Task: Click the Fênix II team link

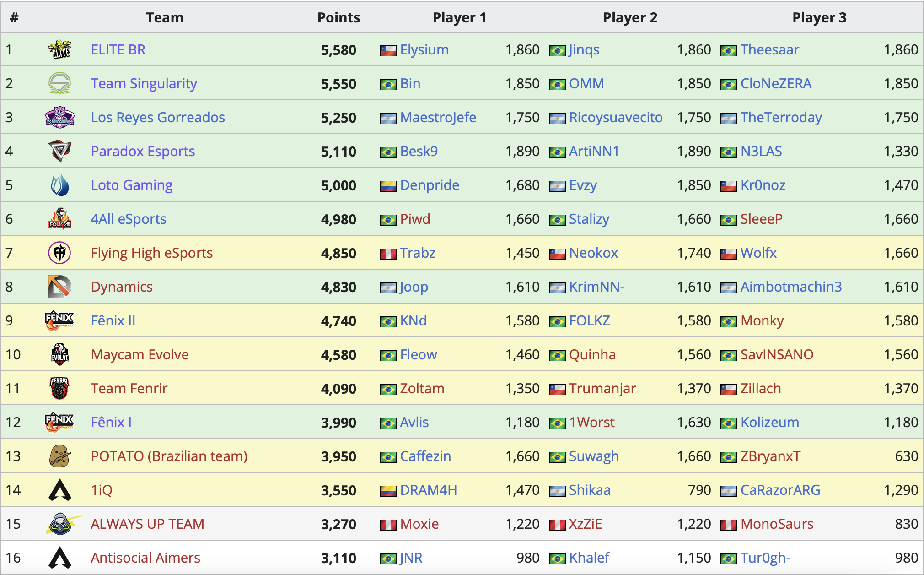Action: pyautogui.click(x=113, y=320)
